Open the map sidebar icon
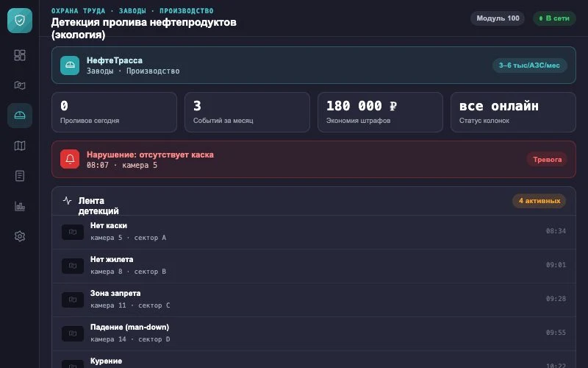Image resolution: width=588 pixels, height=368 pixels. coord(20,146)
